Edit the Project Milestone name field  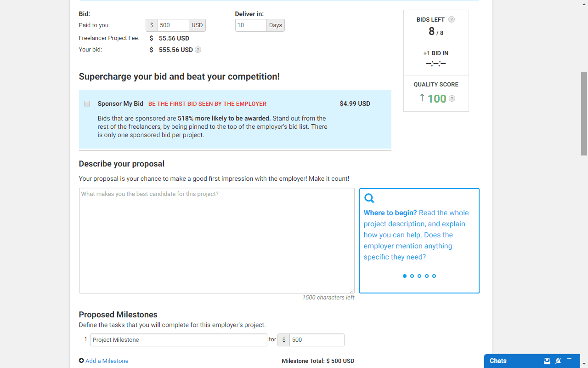[179, 340]
